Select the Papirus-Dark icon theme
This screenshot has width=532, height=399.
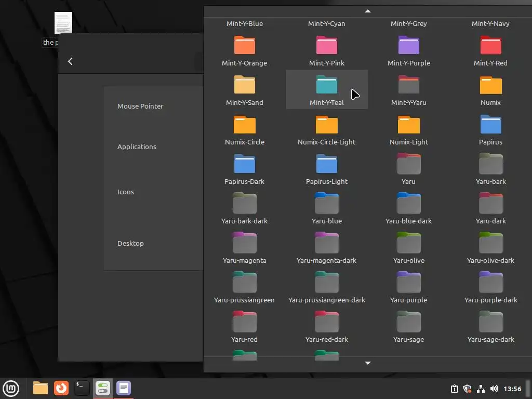point(244,169)
